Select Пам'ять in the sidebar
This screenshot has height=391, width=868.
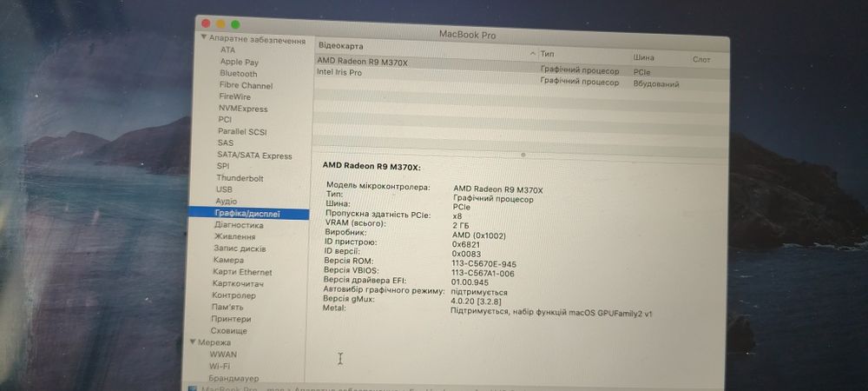point(227,307)
